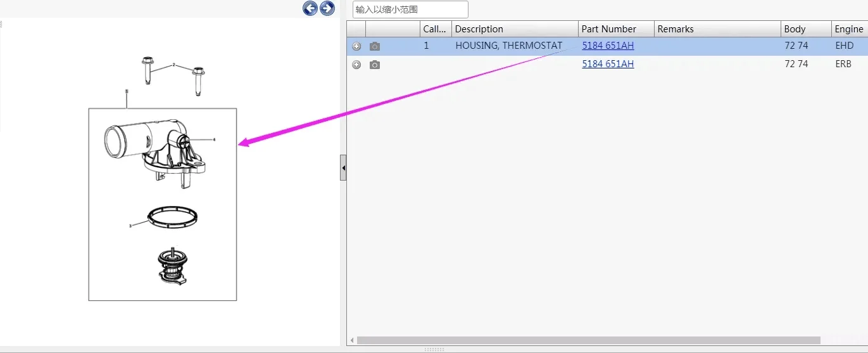Sort by the Description column header
The height and width of the screenshot is (353, 868).
(515, 29)
